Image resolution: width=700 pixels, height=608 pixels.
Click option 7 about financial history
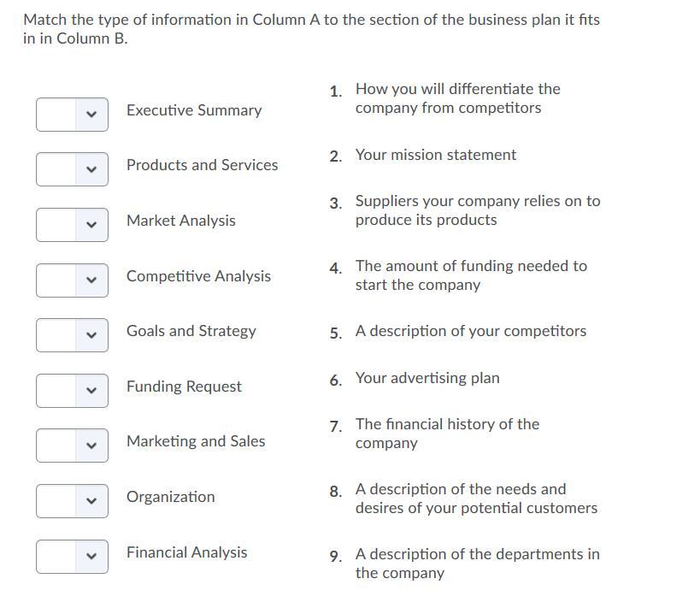pos(447,434)
